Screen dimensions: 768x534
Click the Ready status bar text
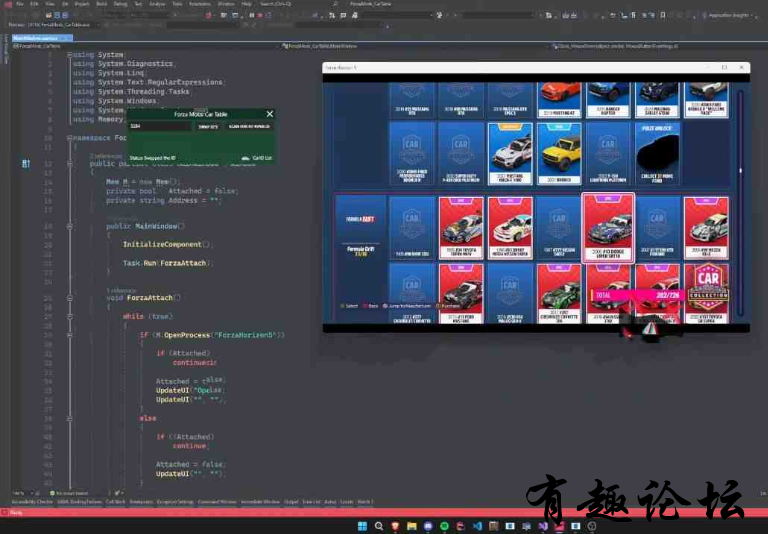click(16, 512)
